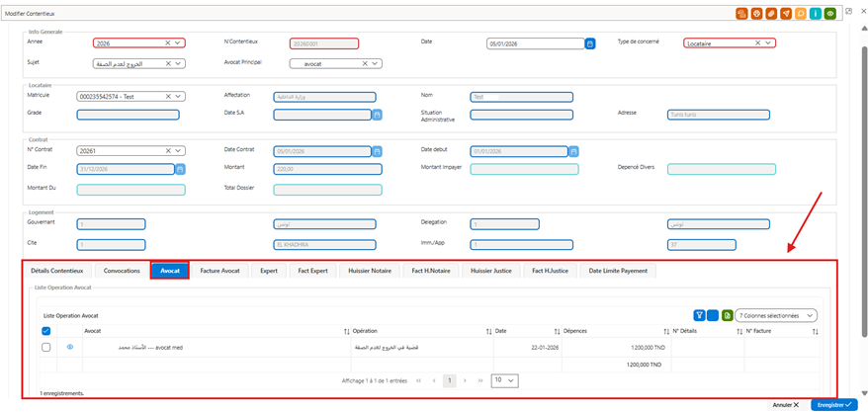This screenshot has width=868, height=412.
Task: Open Date Limite Payement tab
Action: (x=618, y=271)
